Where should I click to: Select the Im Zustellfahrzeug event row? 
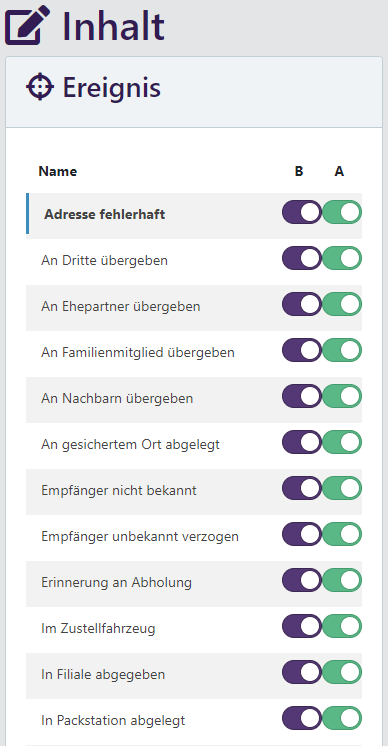coord(194,630)
